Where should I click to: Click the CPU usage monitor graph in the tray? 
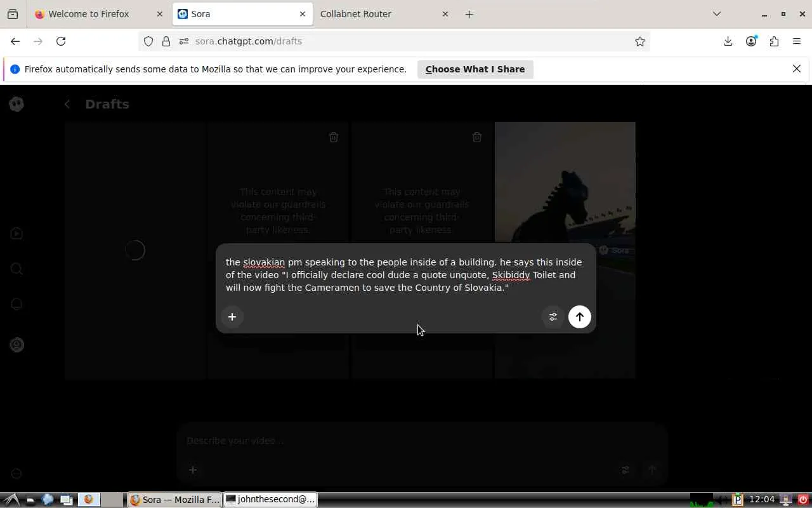pos(701,500)
